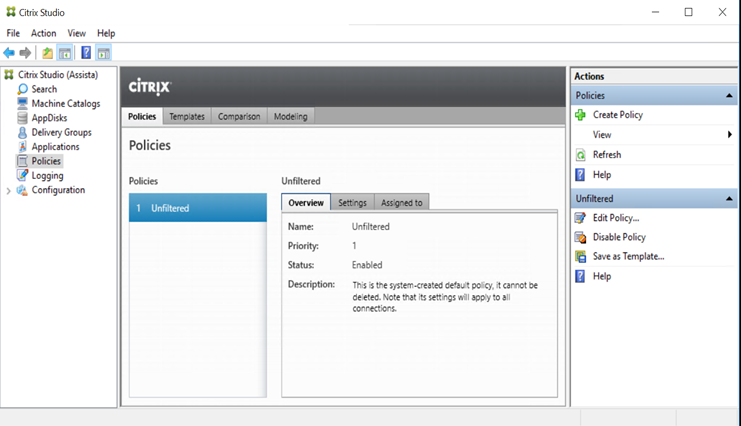Select the Search magnifier icon in tree

[22, 89]
